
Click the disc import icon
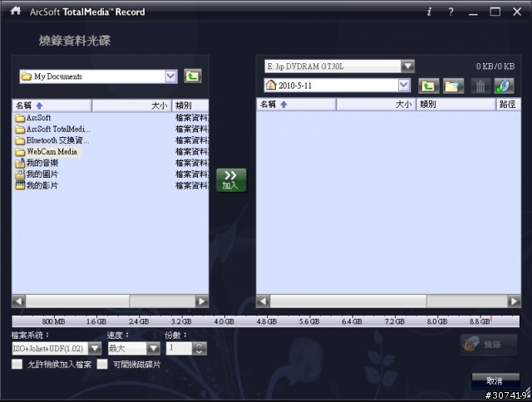click(x=504, y=86)
